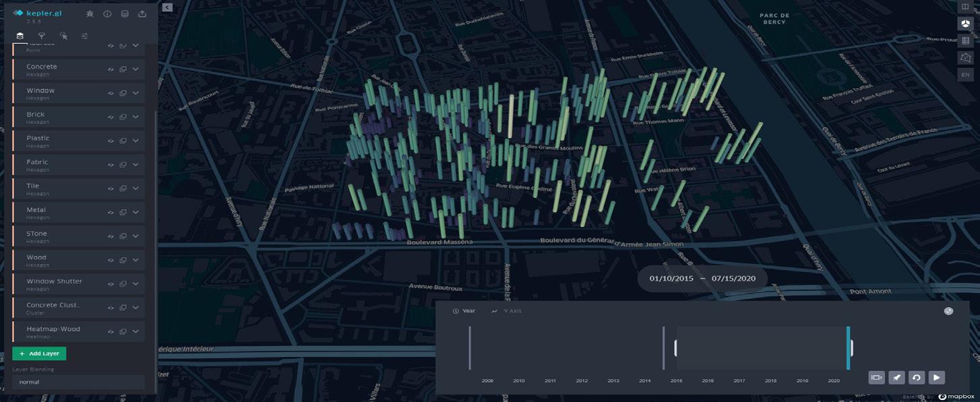
Task: Click the left time range handle
Action: [x=675, y=348]
